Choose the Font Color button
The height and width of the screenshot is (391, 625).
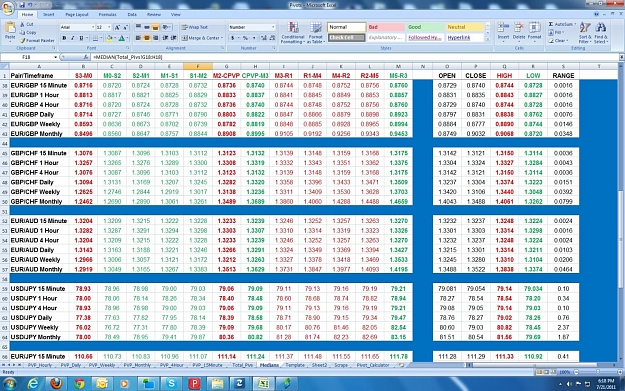point(122,38)
